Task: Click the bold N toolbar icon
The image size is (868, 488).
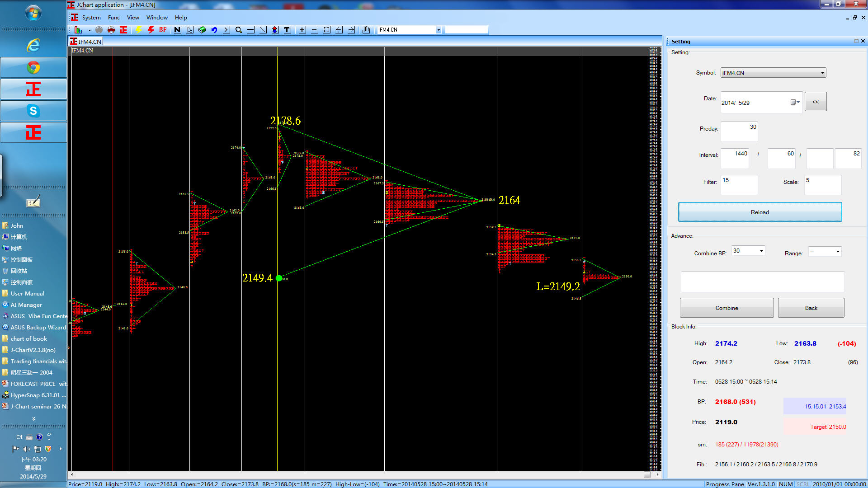Action: click(178, 30)
